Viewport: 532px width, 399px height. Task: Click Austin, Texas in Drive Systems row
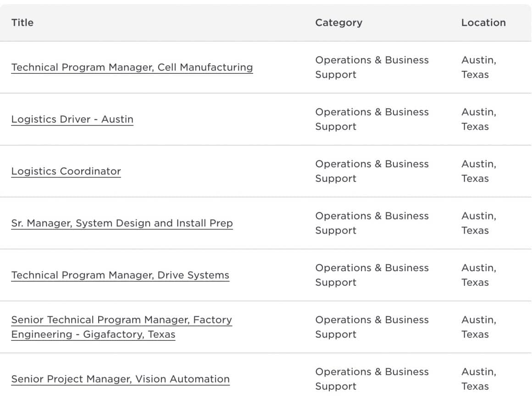(x=478, y=275)
